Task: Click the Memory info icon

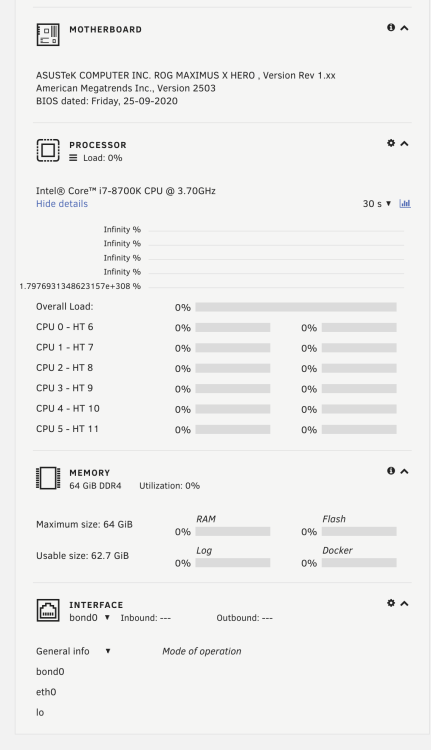Action: (391, 471)
